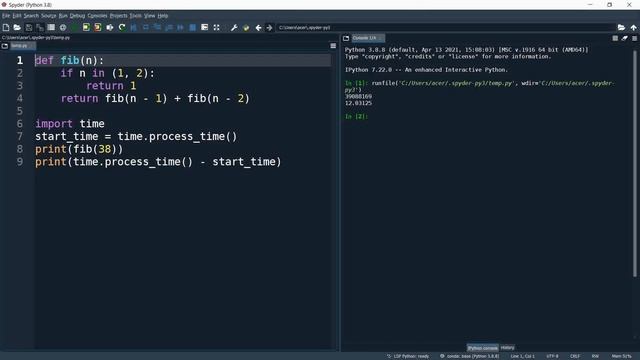Open the Consoles menu
The width and height of the screenshot is (640, 360).
tap(97, 16)
